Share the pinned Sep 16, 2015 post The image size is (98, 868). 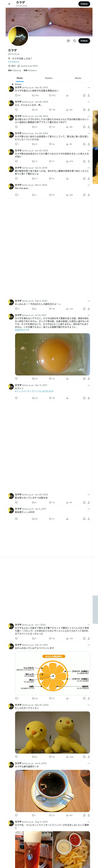[89, 95]
